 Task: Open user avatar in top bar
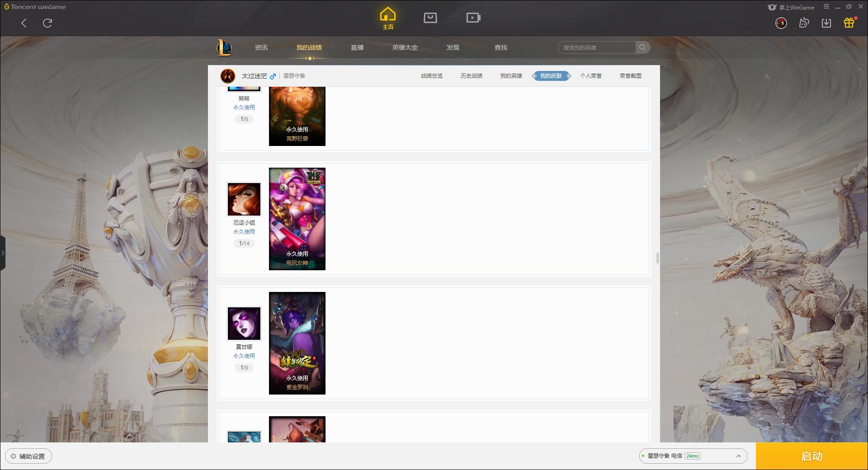click(x=781, y=23)
